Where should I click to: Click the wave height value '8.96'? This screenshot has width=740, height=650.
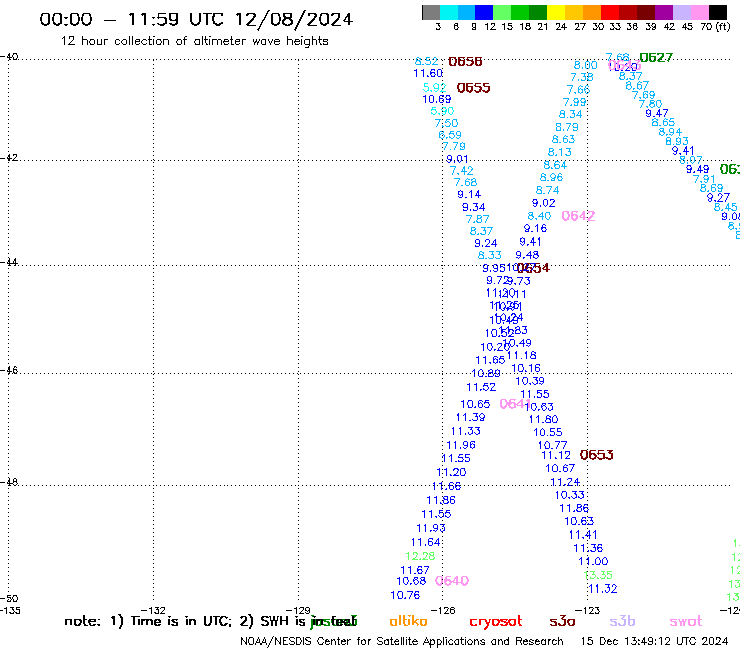551,177
